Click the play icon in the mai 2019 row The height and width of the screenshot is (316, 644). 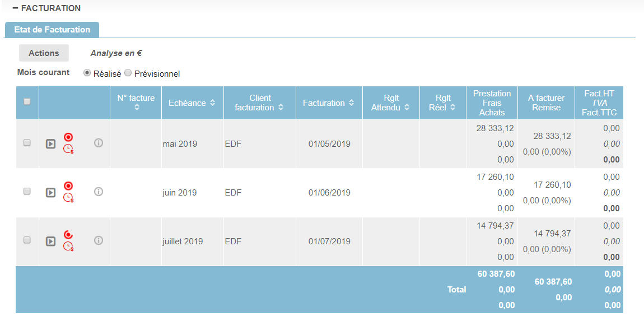(50, 144)
